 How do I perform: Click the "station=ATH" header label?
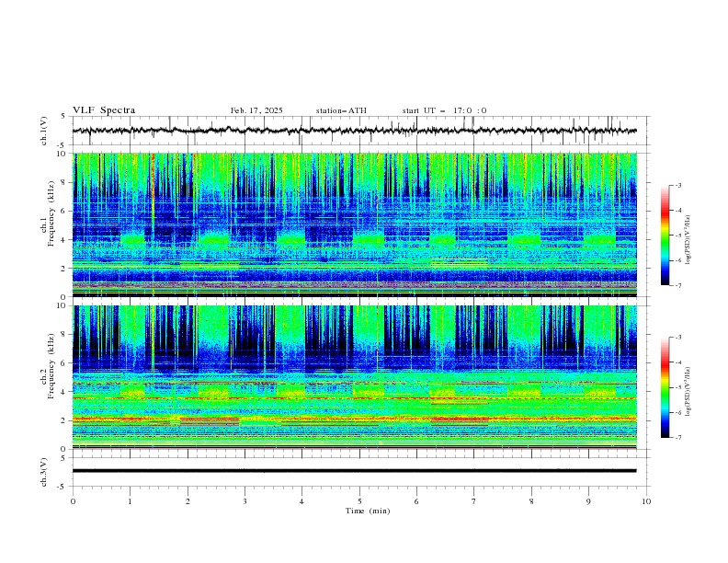coord(341,110)
